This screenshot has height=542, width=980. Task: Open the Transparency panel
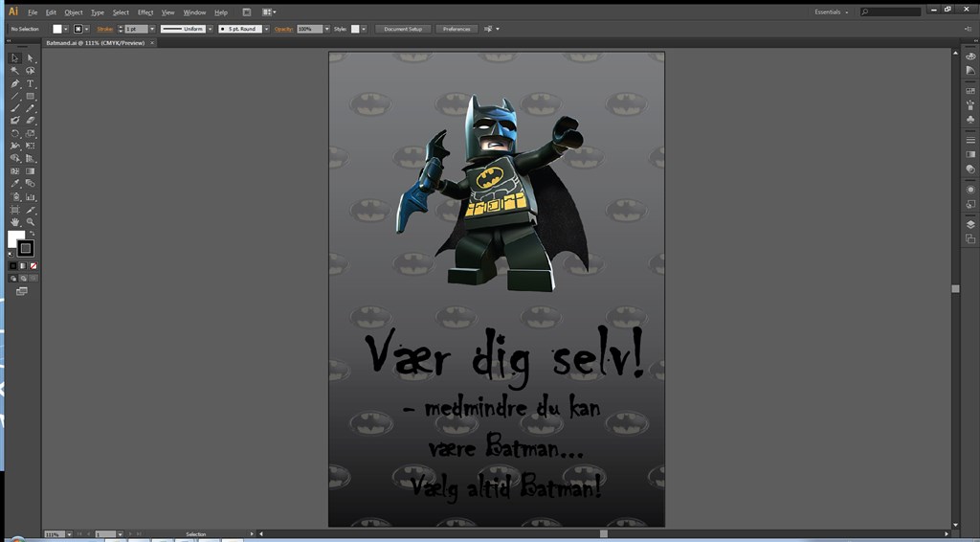tap(970, 169)
